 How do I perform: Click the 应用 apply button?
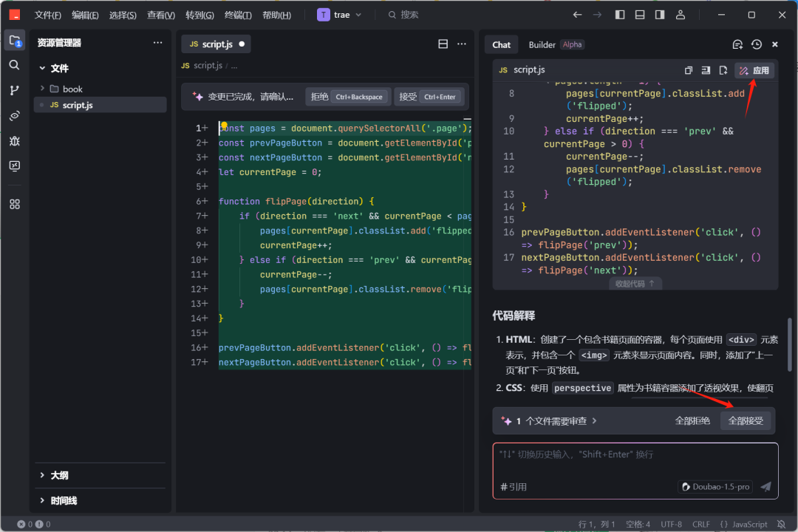tap(754, 70)
